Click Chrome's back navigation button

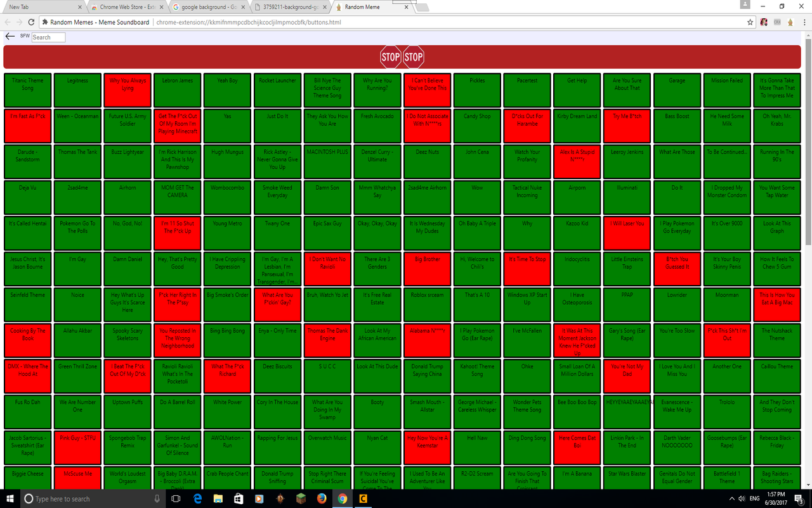[7, 22]
